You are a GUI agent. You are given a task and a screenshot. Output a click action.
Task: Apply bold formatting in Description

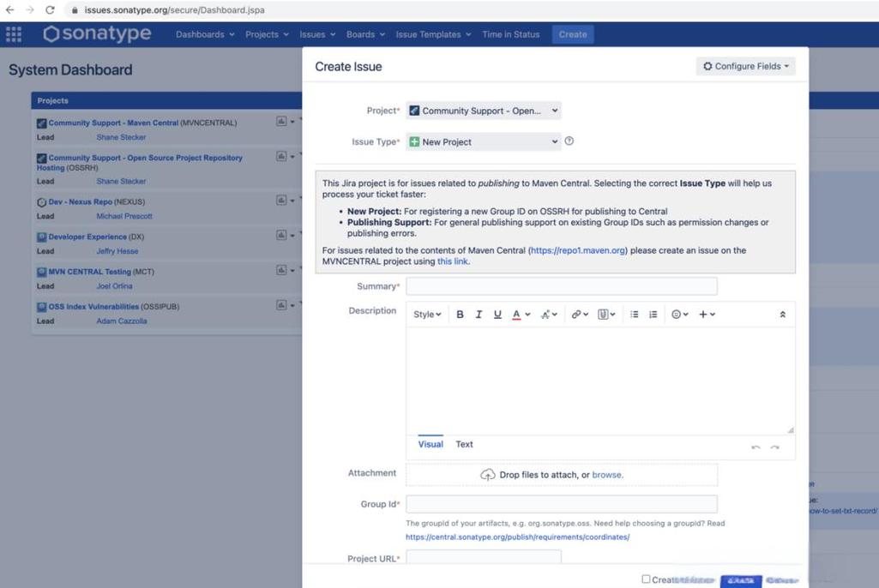[x=460, y=315]
